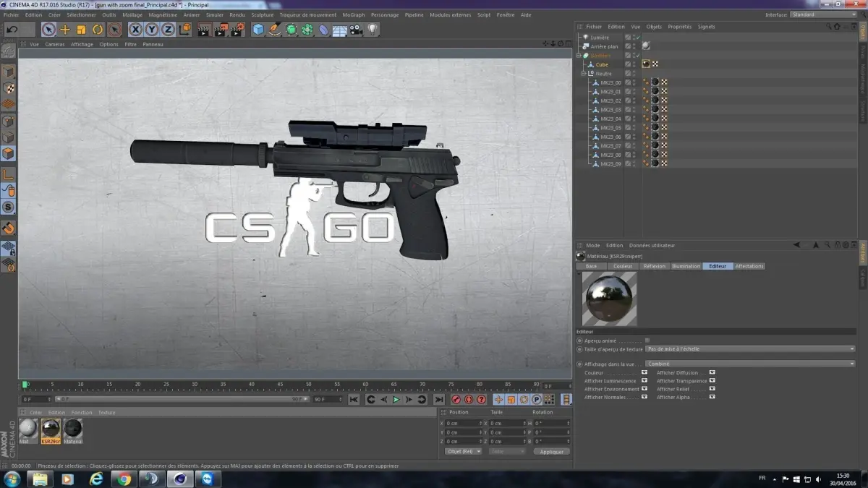Viewport: 868px width, 488px height.
Task: Toggle visibility dots for Arrière plan
Action: point(636,46)
